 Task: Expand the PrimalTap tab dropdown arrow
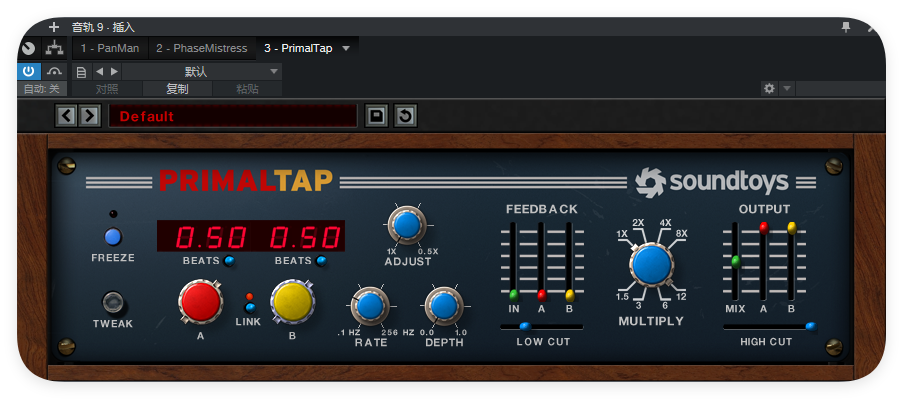(x=346, y=48)
